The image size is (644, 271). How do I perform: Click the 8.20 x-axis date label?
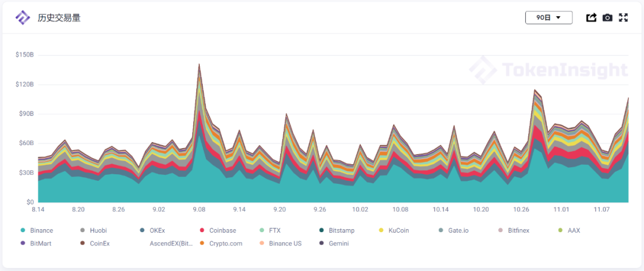[x=79, y=210]
